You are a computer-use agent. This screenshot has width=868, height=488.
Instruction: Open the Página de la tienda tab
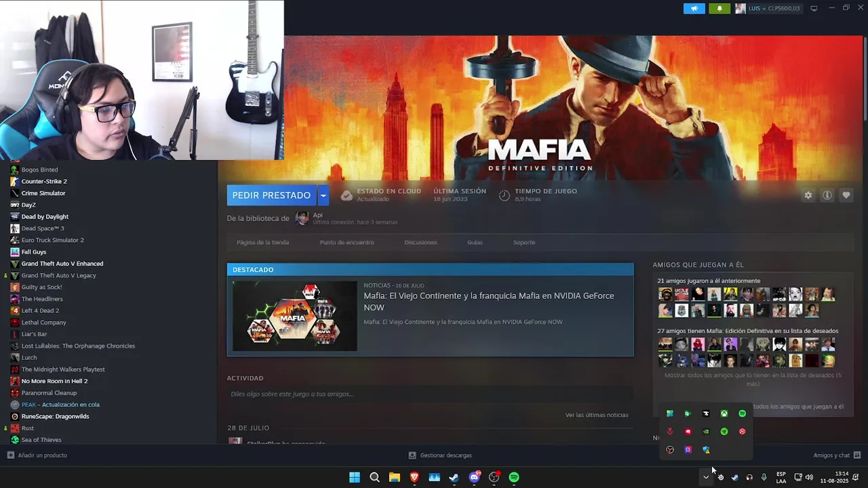[262, 242]
